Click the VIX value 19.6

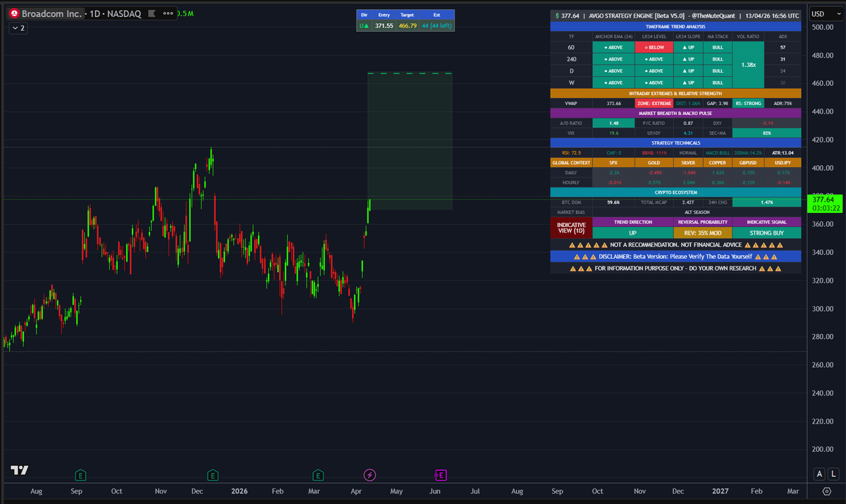coord(613,133)
